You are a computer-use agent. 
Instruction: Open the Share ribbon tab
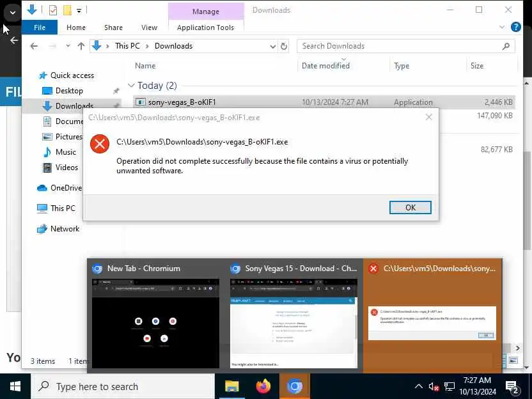[x=113, y=27]
